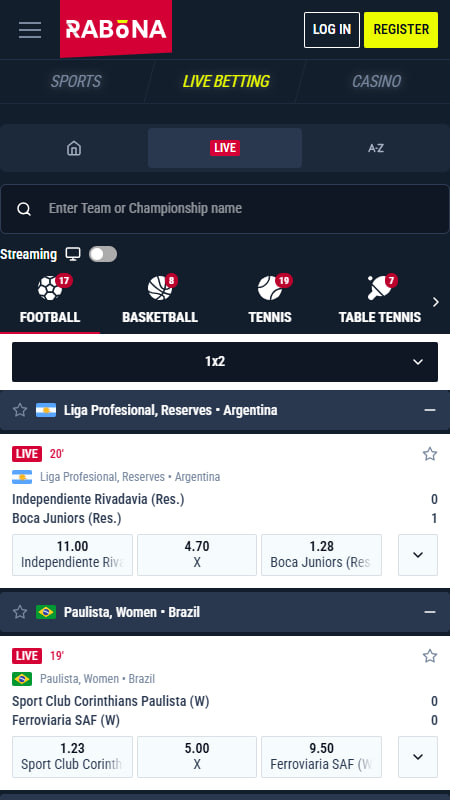Enable the Streaming toggle switch
The width and height of the screenshot is (450, 800).
pyautogui.click(x=103, y=254)
